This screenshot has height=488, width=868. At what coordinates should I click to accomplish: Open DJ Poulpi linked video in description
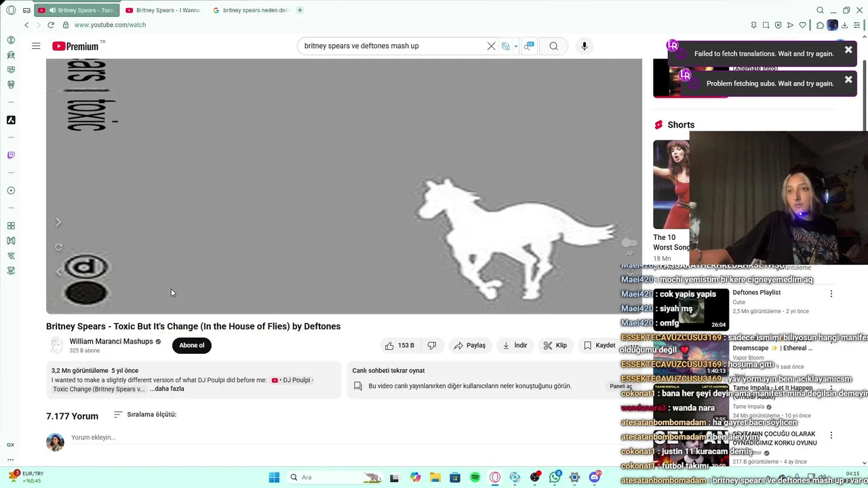coord(292,380)
